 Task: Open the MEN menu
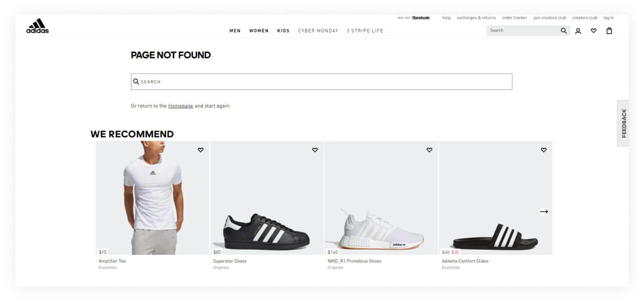(x=235, y=31)
